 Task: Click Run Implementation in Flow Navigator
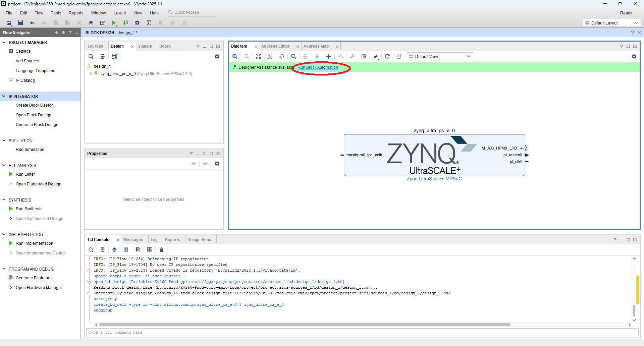pyautogui.click(x=34, y=243)
